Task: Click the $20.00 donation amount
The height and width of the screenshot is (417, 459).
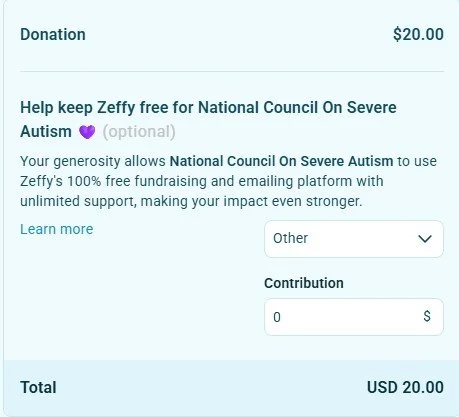Action: pyautogui.click(x=418, y=34)
